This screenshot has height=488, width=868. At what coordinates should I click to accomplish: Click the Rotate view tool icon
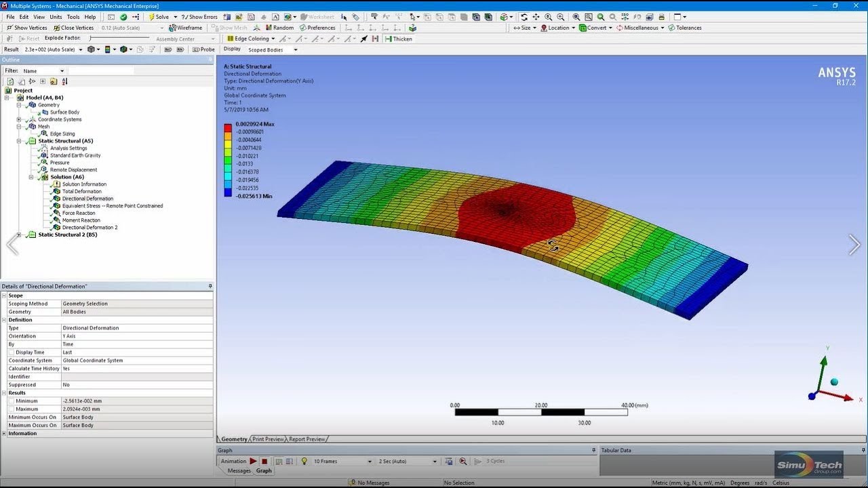[524, 17]
